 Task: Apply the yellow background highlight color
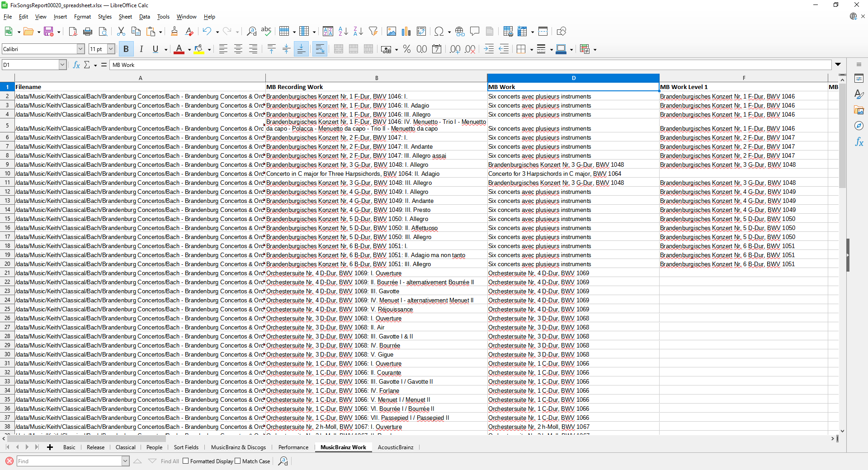tap(198, 49)
